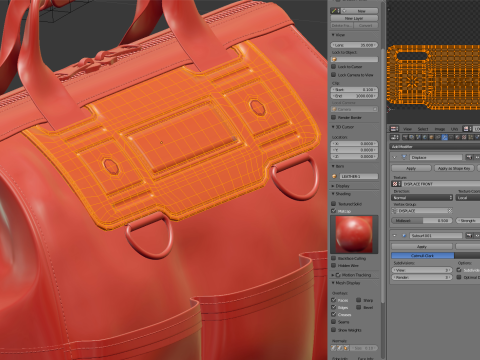Open the View menu in UV editor

pos(408,129)
